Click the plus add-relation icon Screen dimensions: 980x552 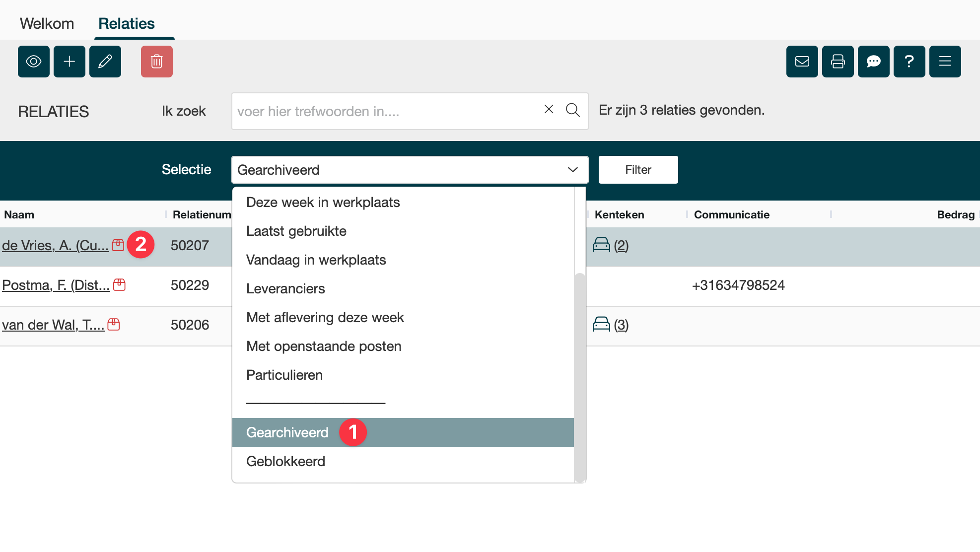coord(70,62)
